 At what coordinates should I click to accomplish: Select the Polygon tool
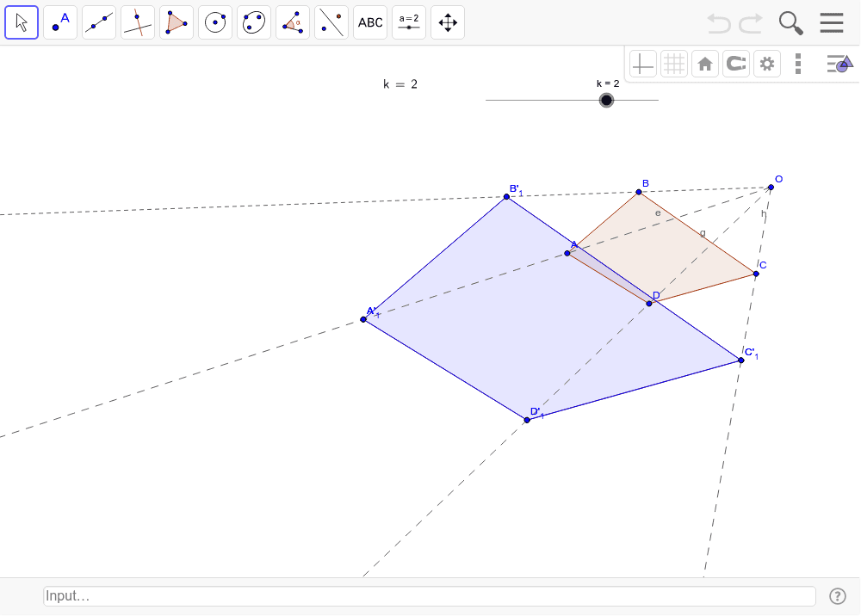pos(177,22)
